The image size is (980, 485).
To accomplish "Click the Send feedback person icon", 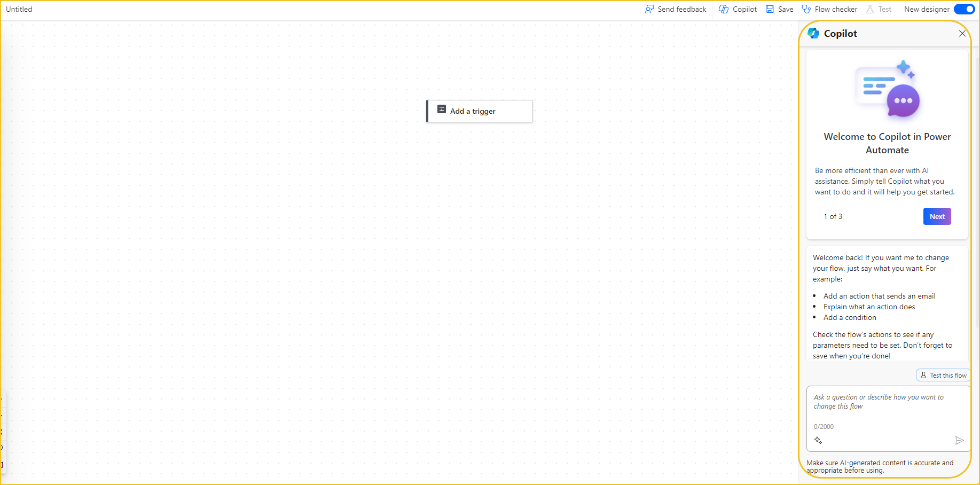I will (x=649, y=9).
